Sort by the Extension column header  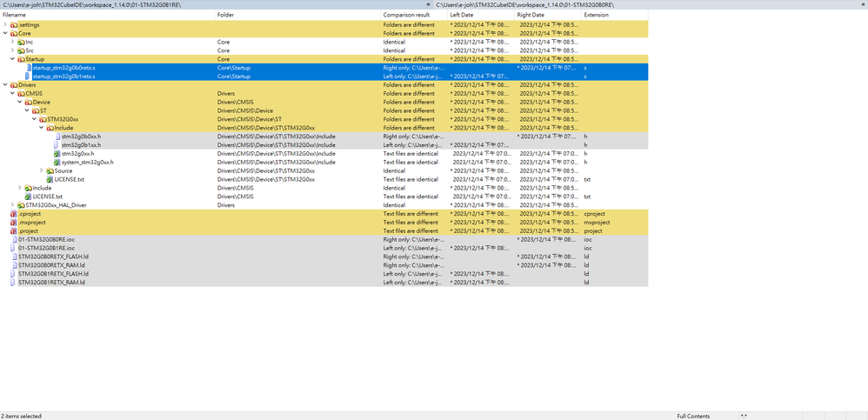click(x=614, y=15)
